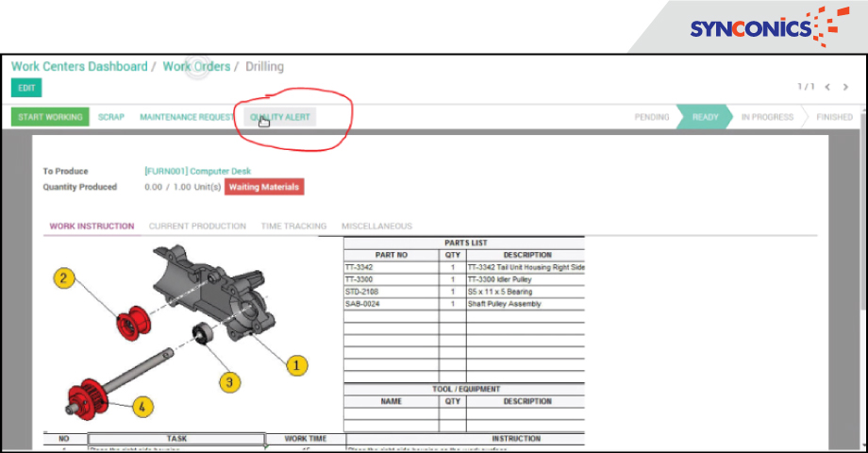Viewport: 868px width, 453px height.
Task: Click part number SAB-0024 cell
Action: [x=392, y=304]
